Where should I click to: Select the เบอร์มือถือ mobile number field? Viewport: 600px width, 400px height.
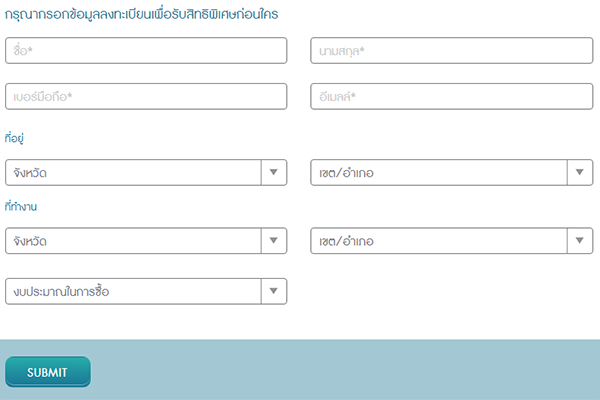tap(146, 96)
